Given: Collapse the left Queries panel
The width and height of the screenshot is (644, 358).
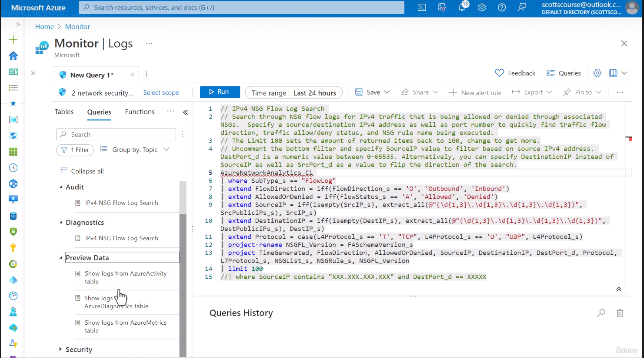Looking at the screenshot, I should pos(185,112).
